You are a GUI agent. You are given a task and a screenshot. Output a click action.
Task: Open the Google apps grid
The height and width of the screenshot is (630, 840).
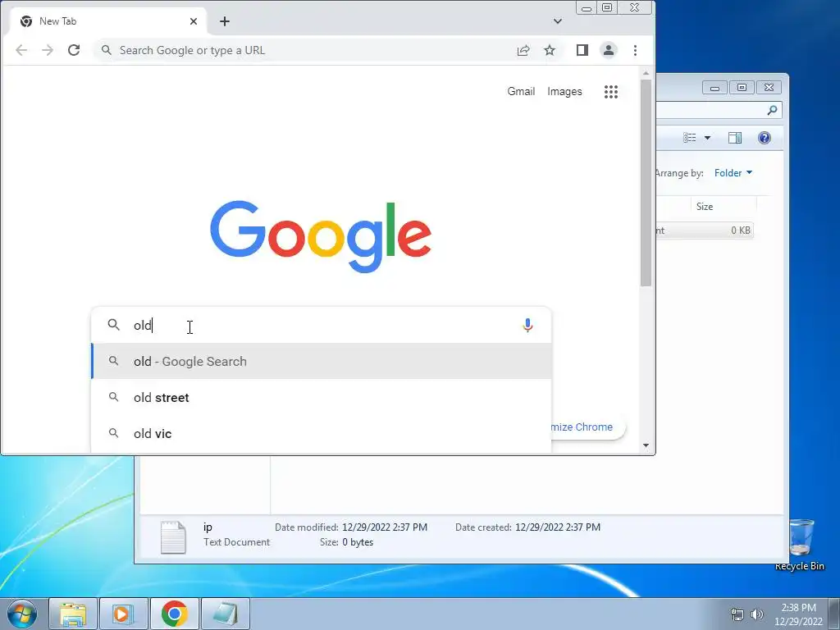point(611,92)
